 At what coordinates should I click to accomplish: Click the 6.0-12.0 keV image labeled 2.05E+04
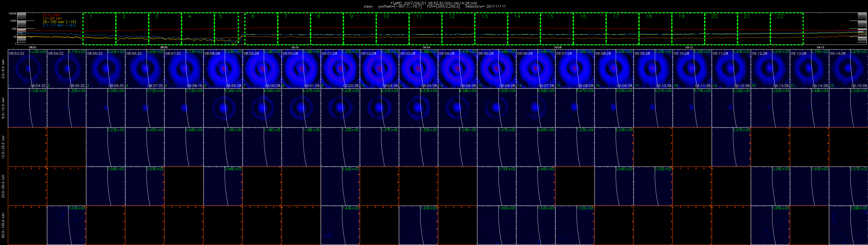106,108
